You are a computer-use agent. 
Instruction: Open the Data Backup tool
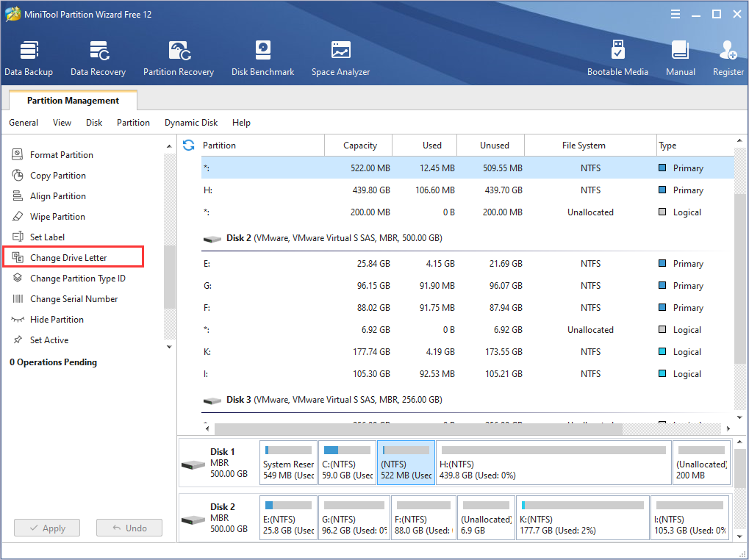(29, 59)
